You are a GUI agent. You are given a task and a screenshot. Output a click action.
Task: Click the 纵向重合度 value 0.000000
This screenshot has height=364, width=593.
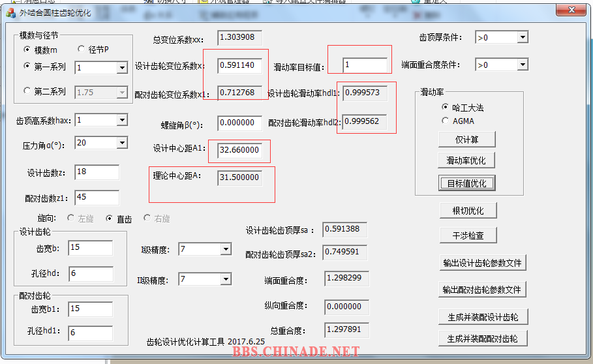click(347, 307)
